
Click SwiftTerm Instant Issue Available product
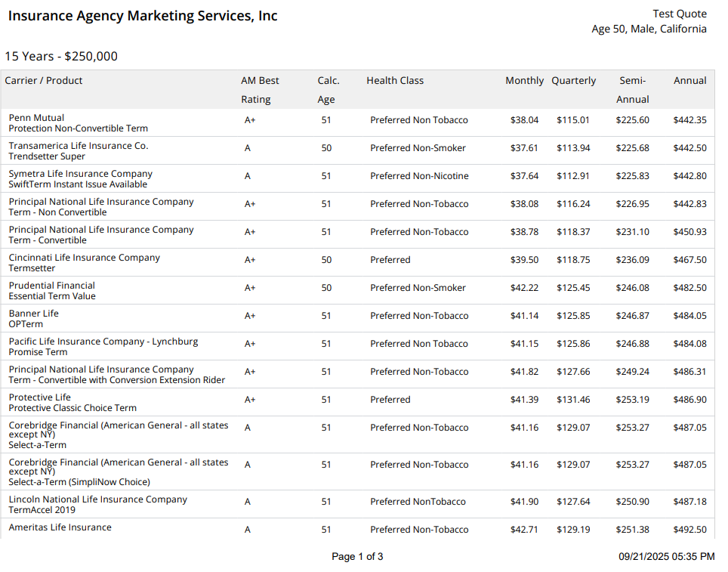click(78, 184)
